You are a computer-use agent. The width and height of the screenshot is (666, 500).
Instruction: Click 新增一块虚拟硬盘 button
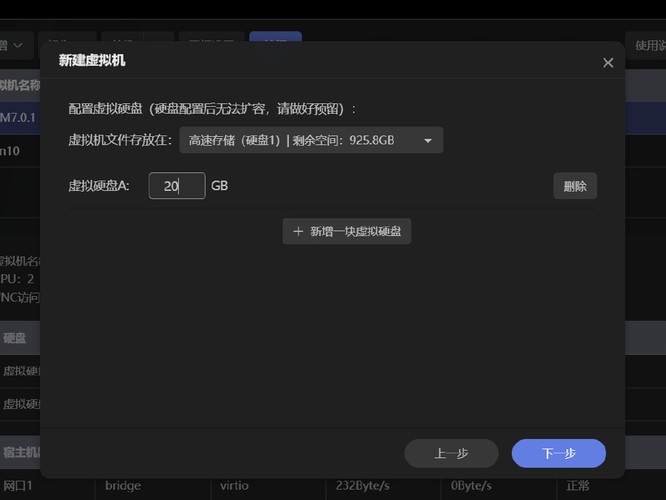pyautogui.click(x=347, y=231)
